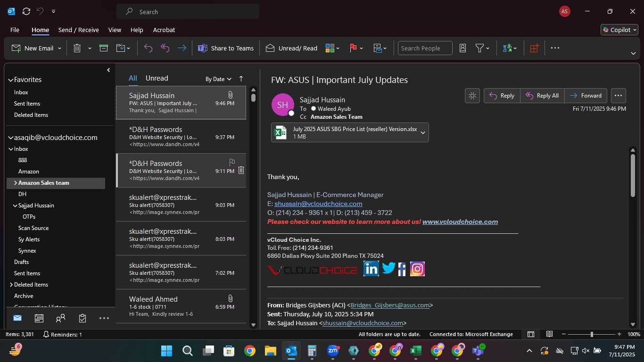The height and width of the screenshot is (362, 644).
Task: Toggle Reading view layout icon in status bar
Action: (549, 334)
